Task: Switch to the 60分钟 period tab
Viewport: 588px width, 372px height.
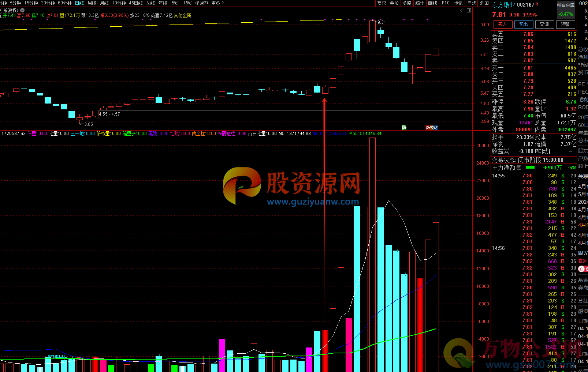Action: point(65,3)
